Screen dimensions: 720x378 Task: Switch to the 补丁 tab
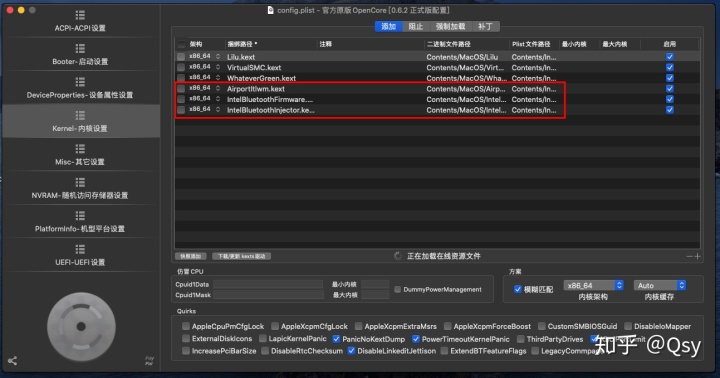click(x=485, y=27)
